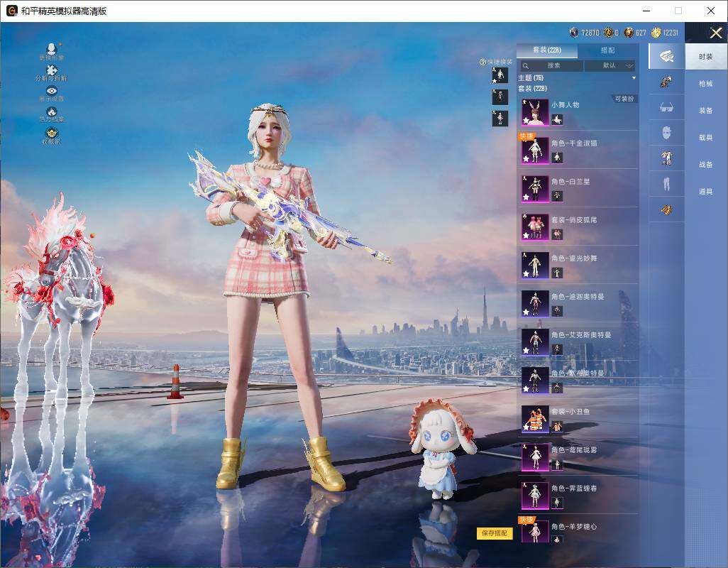Viewport: 728px width, 568px height.
Task: Click small preview icon under 套装-俏皮狐尾
Action: [557, 234]
